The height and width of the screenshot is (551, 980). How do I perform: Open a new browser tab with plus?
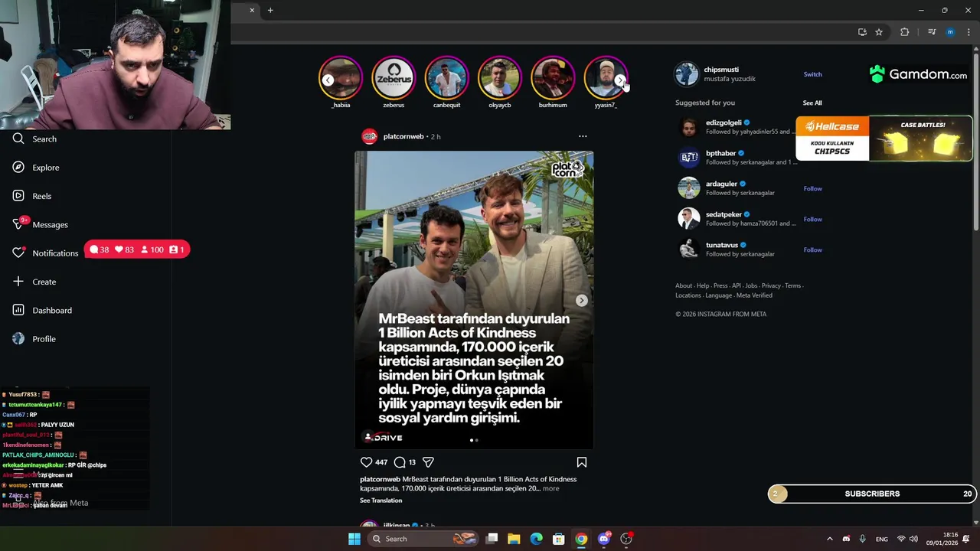pyautogui.click(x=270, y=10)
